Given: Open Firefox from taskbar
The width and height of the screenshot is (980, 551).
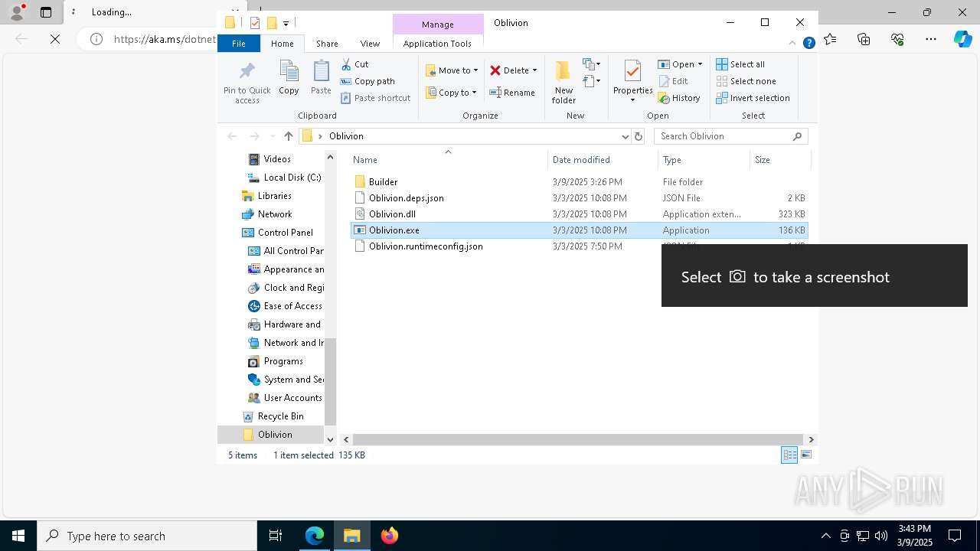Looking at the screenshot, I should click(389, 536).
